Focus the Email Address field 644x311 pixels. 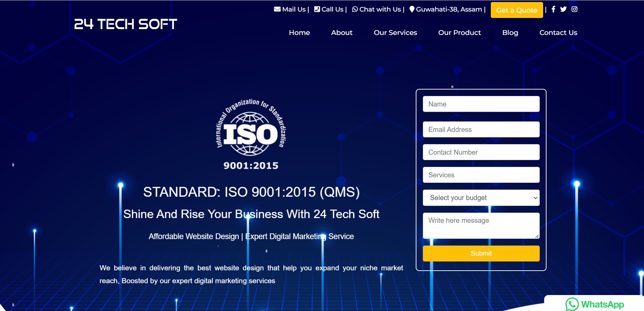pyautogui.click(x=481, y=129)
